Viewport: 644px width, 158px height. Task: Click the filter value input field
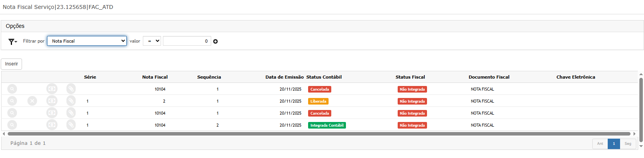[187, 41]
